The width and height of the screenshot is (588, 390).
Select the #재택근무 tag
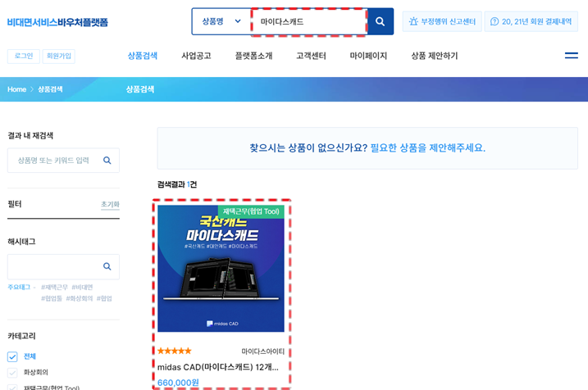55,288
